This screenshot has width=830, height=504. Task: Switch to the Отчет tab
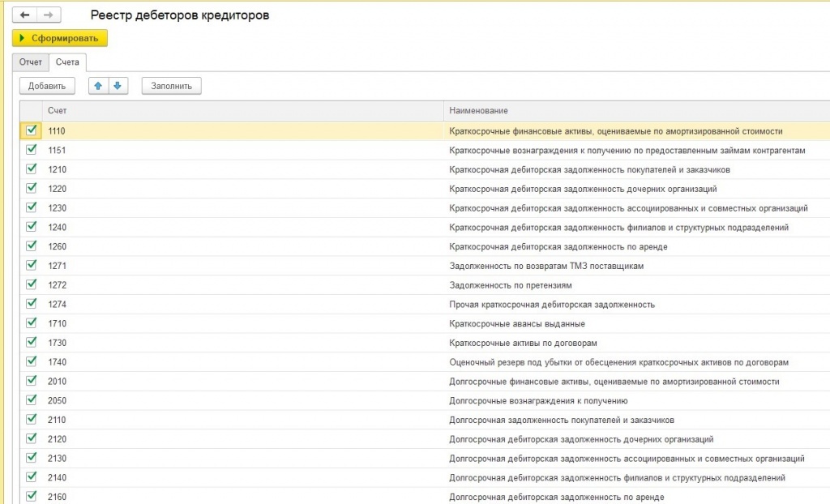tap(31, 62)
